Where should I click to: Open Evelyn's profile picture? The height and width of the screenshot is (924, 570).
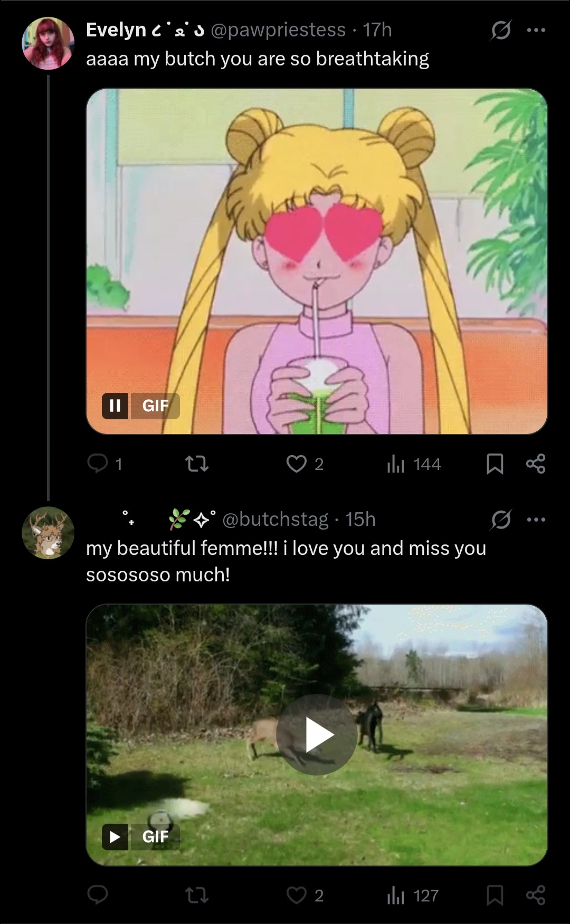[x=48, y=43]
